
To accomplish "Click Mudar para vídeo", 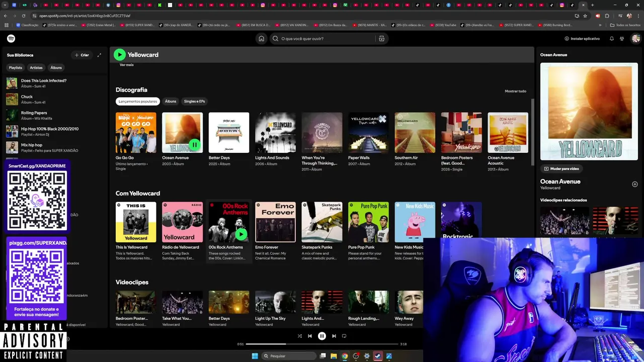I will click(561, 168).
